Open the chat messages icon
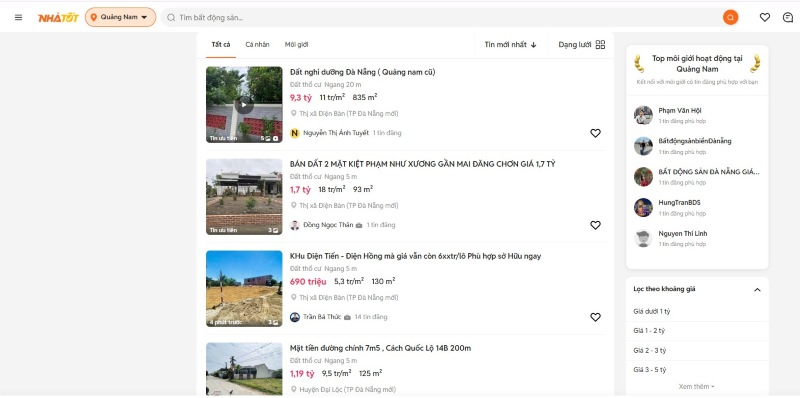Screen dimensions: 800x398 [x=788, y=17]
